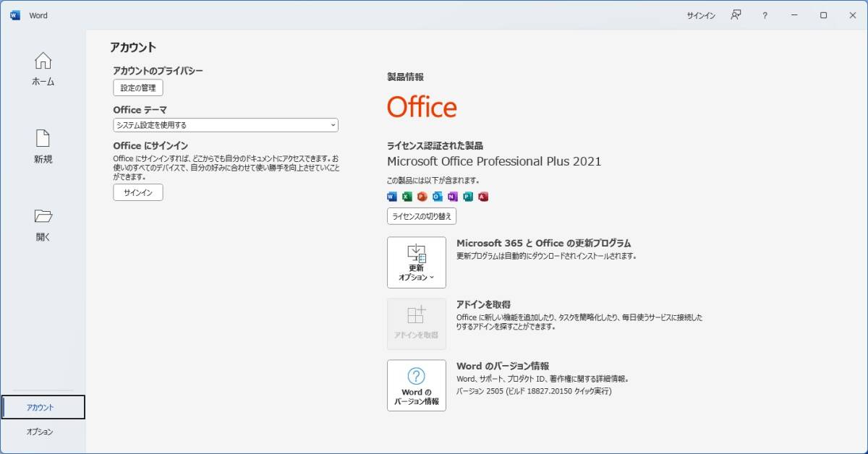Open Word のバージョン情報 button
868x454 pixels.
417,385
